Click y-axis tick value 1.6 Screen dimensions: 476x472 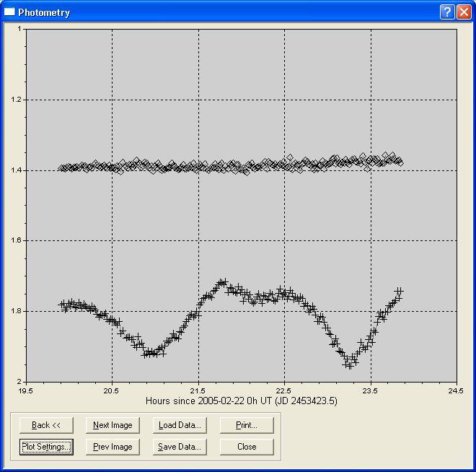[x=17, y=240]
